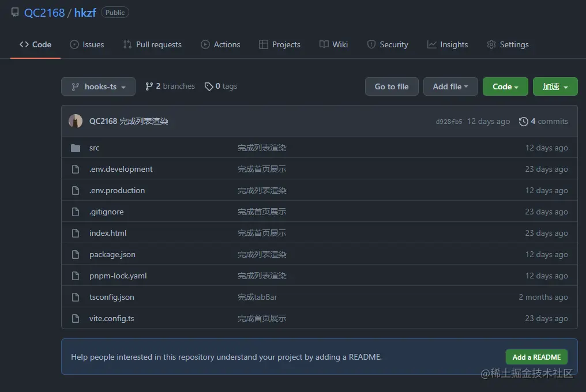Click '2 months ago' in tsconfig.json row

click(x=543, y=297)
